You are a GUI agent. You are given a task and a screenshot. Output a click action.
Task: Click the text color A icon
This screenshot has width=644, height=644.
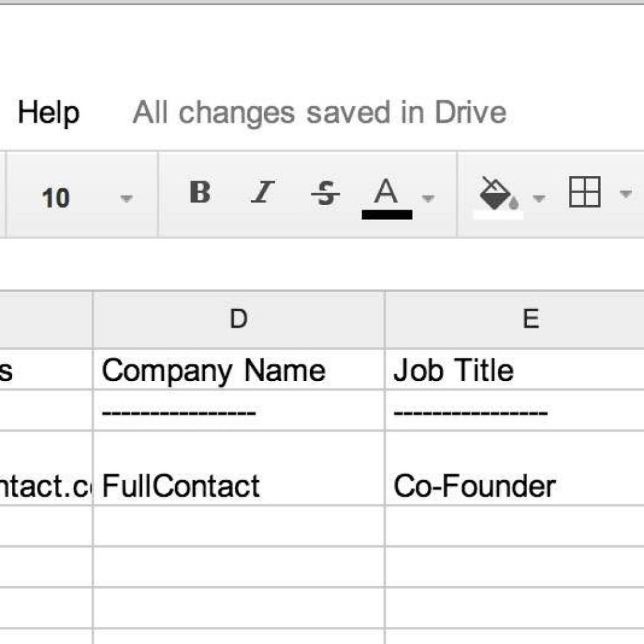tap(386, 192)
